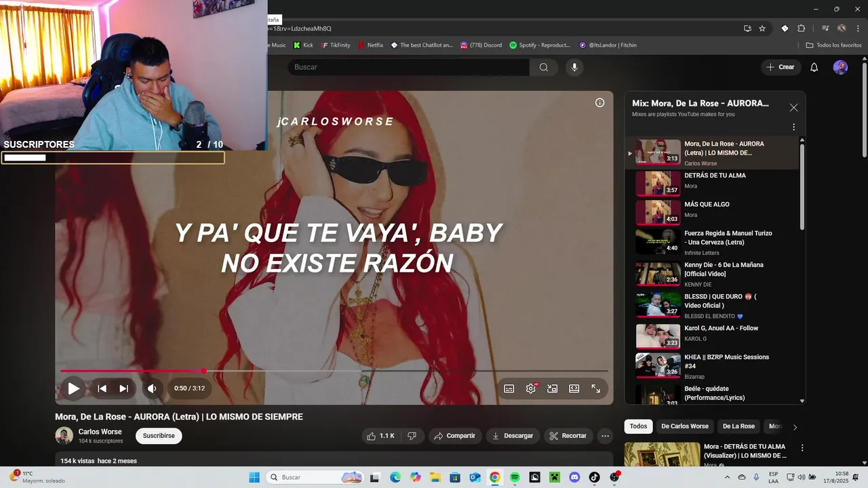Open the weather widget on taskbar
Viewport: 868px width, 488px height.
pos(37,477)
